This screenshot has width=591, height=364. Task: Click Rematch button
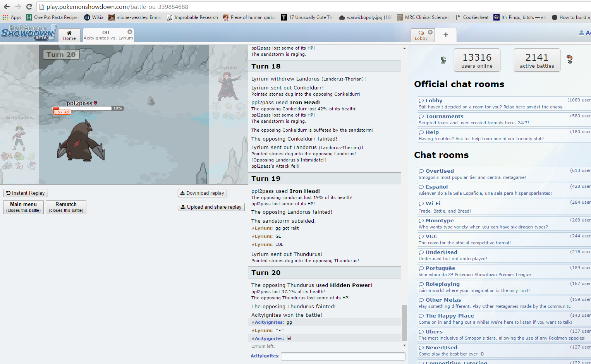(x=66, y=207)
